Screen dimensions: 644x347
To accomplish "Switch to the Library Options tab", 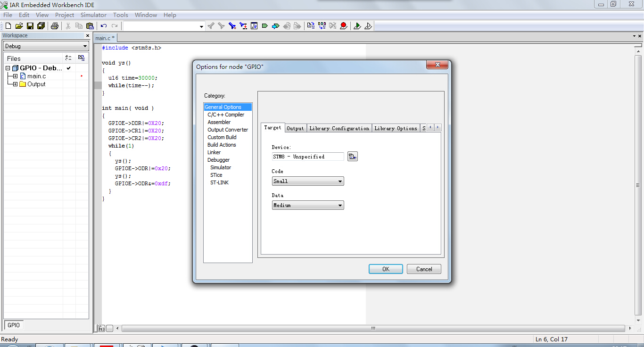I will (396, 128).
